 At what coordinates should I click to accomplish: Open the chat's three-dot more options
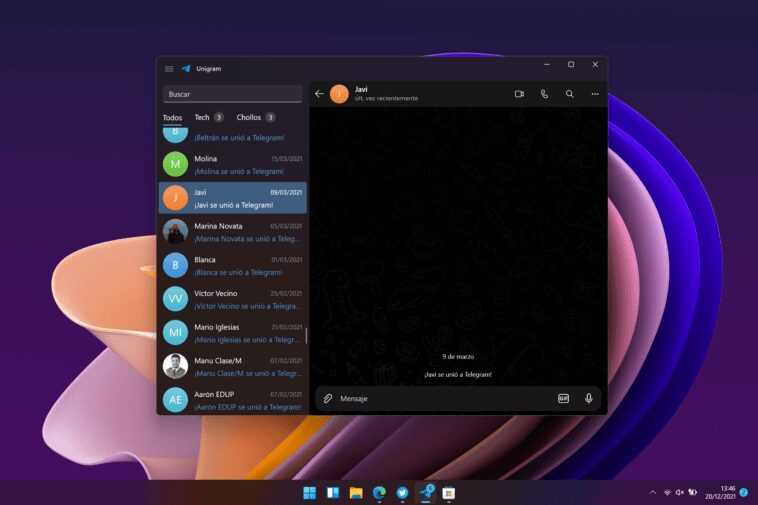point(595,94)
